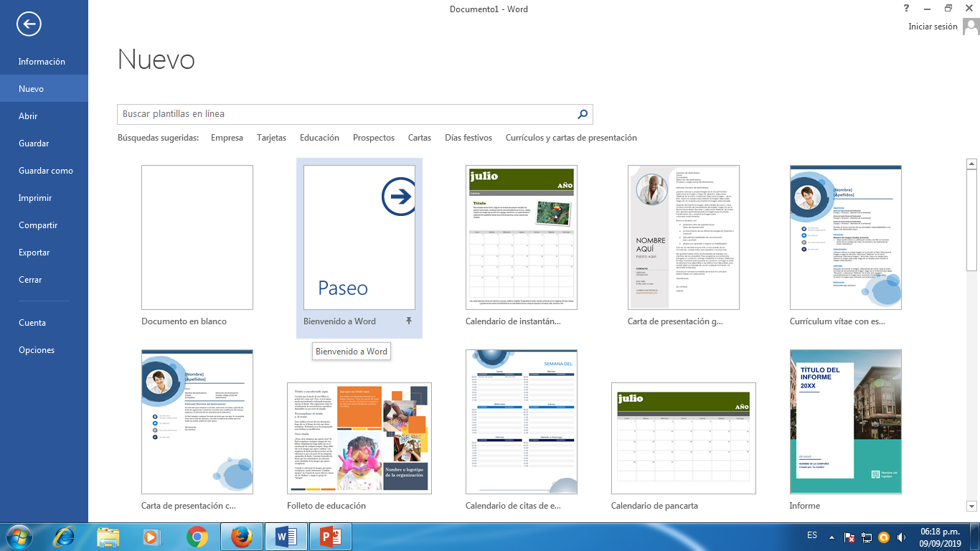Select the Calendario de pancarta template

684,438
